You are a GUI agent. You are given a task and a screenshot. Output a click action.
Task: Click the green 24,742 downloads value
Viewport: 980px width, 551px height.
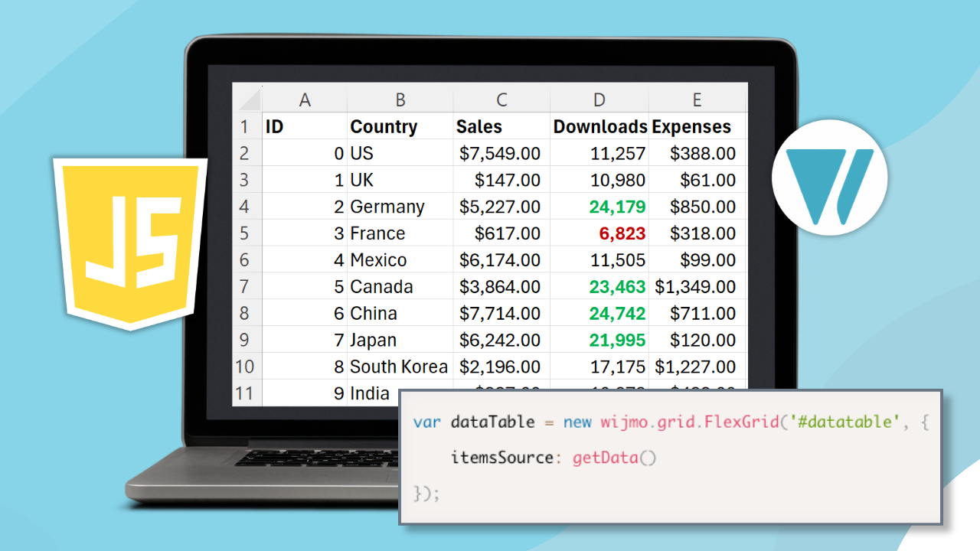[617, 314]
